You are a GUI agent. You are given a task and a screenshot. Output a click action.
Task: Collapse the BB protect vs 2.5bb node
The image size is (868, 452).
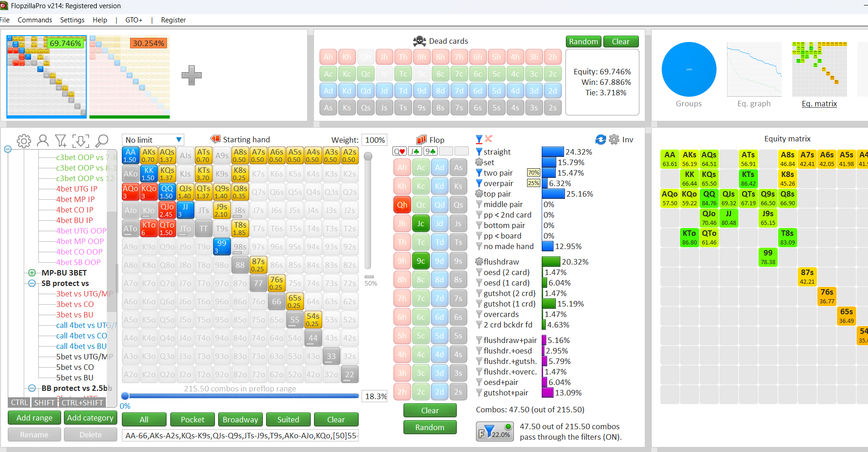(x=32, y=388)
